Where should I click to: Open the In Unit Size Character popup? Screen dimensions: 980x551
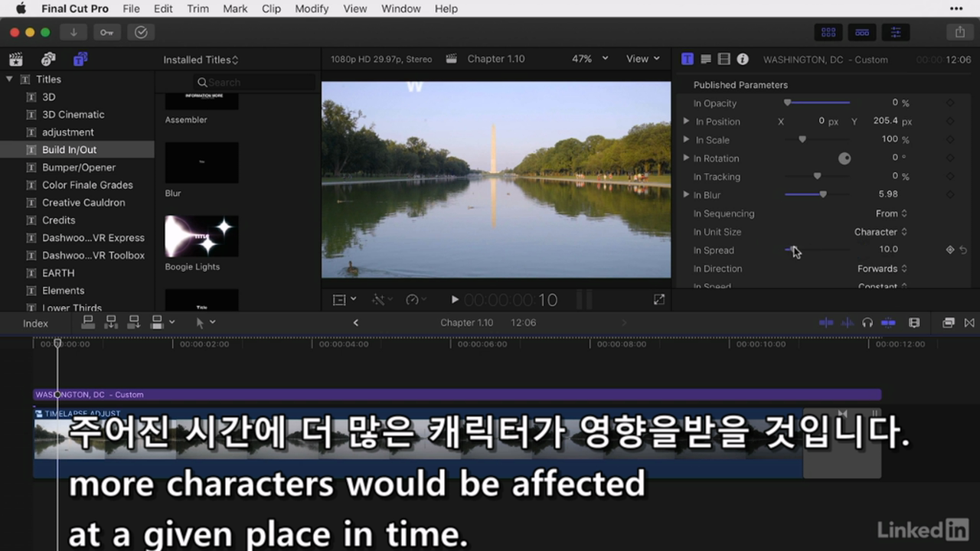pos(880,232)
